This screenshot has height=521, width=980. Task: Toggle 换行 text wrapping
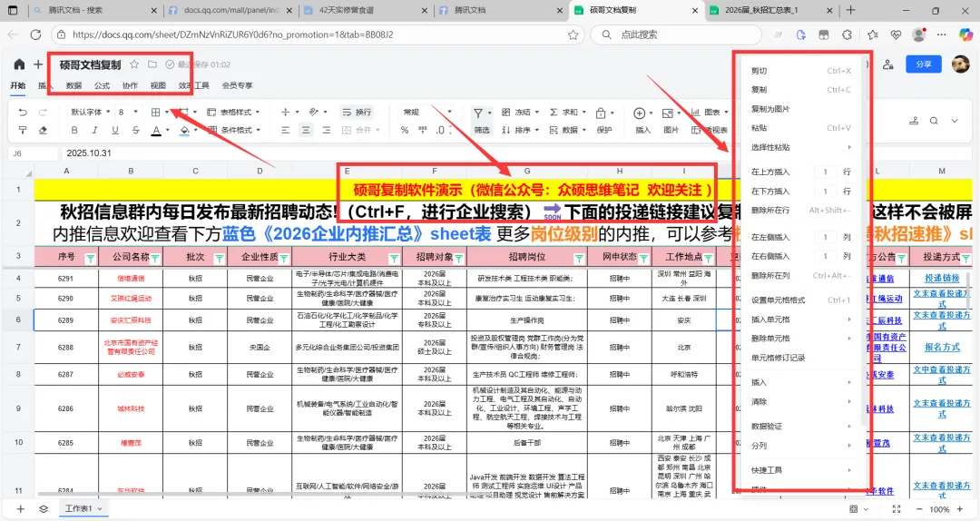pos(357,112)
